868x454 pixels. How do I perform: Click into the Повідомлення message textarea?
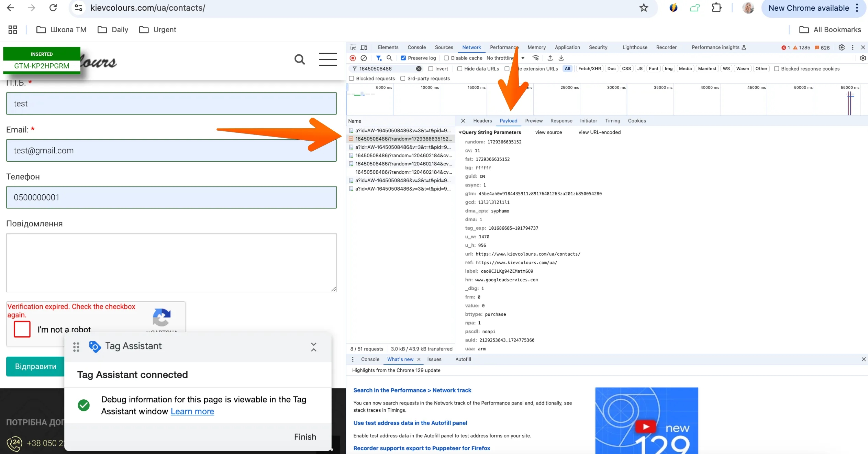171,263
